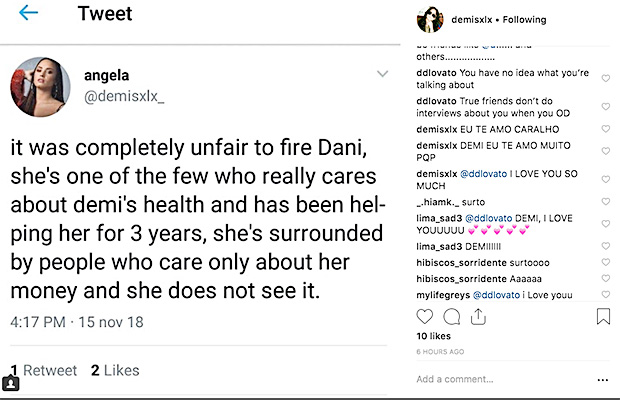View the tweet's 2 Likes list
Screen dimensions: 620x400
tap(115, 371)
